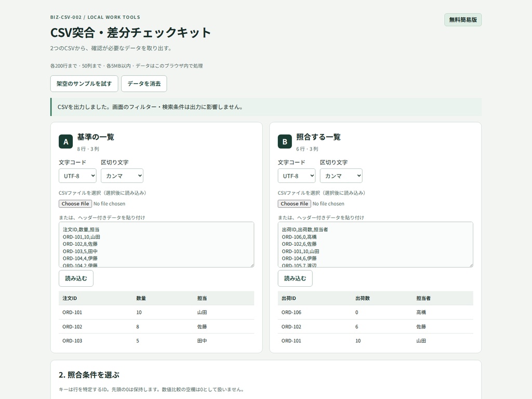Click the 照合する一覧 heading

(318, 137)
